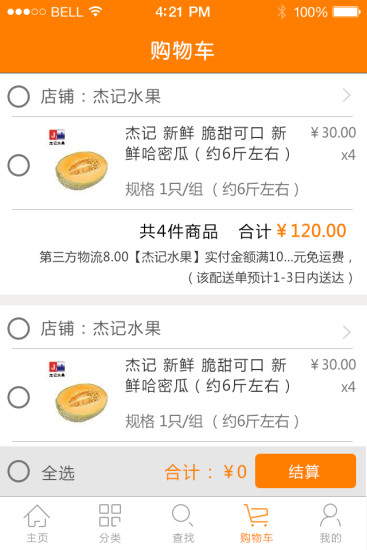Select the second 杰记水果 shop radio button
The width and height of the screenshot is (367, 550).
pyautogui.click(x=19, y=328)
